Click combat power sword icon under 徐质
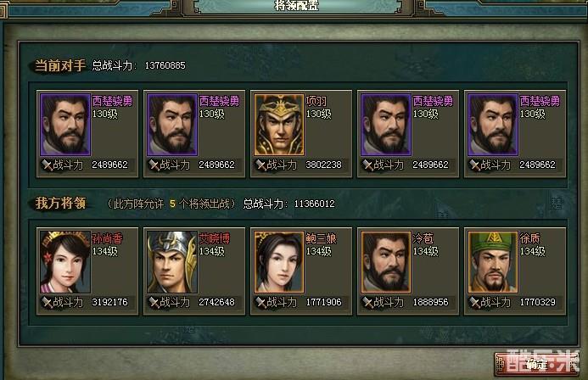This screenshot has height=380, width=588. (x=474, y=303)
